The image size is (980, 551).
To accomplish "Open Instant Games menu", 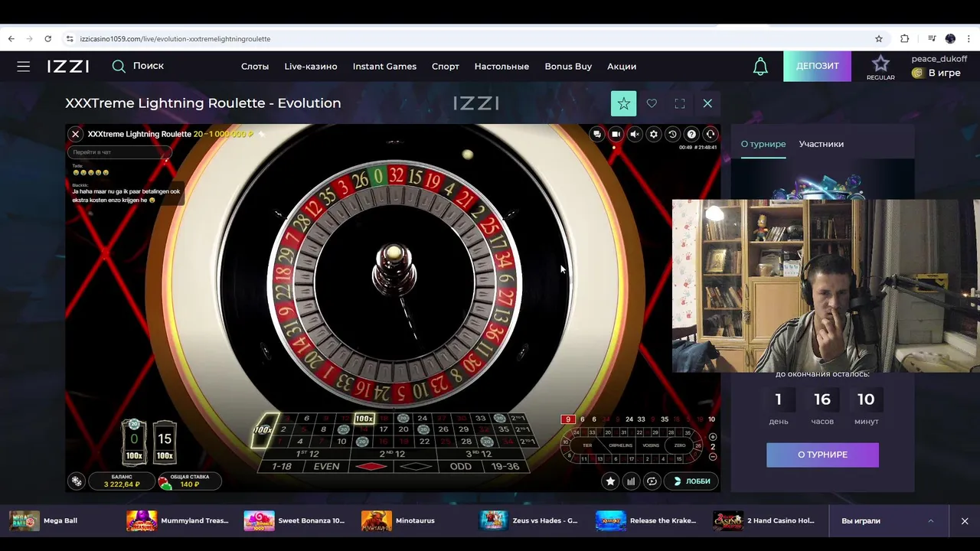I will (x=384, y=67).
